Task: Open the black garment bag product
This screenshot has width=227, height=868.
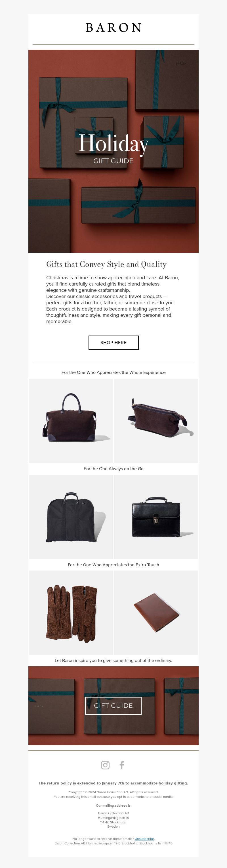Action: click(71, 517)
